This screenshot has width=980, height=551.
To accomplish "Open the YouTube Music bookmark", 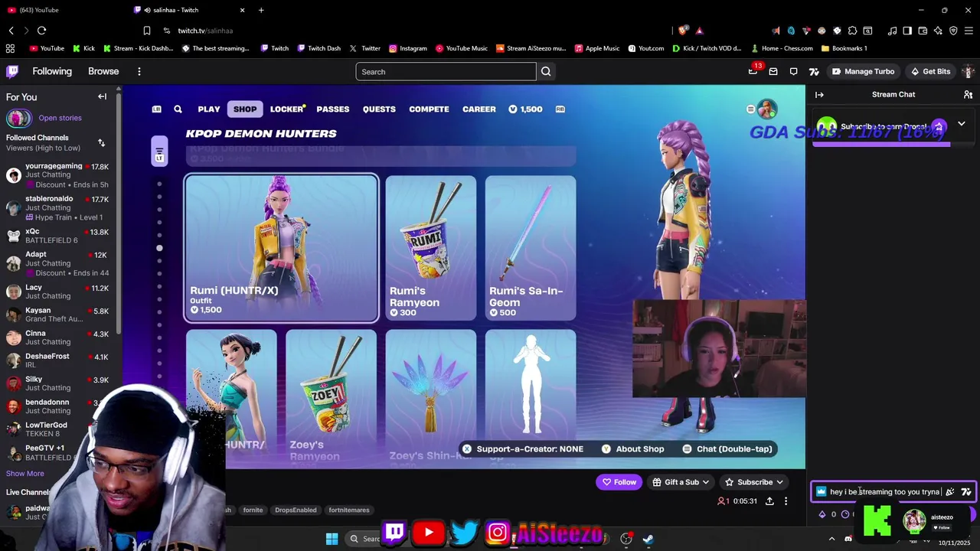I will click(x=461, y=48).
